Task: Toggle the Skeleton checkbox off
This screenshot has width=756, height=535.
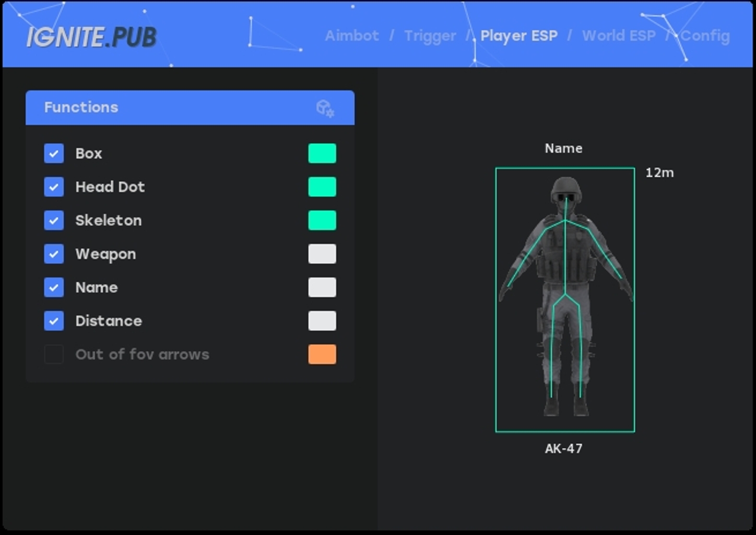Action: click(54, 220)
